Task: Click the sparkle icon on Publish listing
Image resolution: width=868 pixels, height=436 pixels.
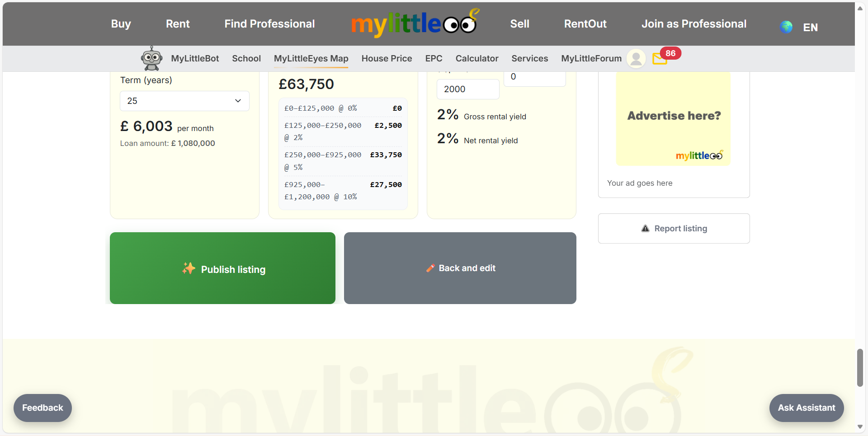Action: coord(189,269)
